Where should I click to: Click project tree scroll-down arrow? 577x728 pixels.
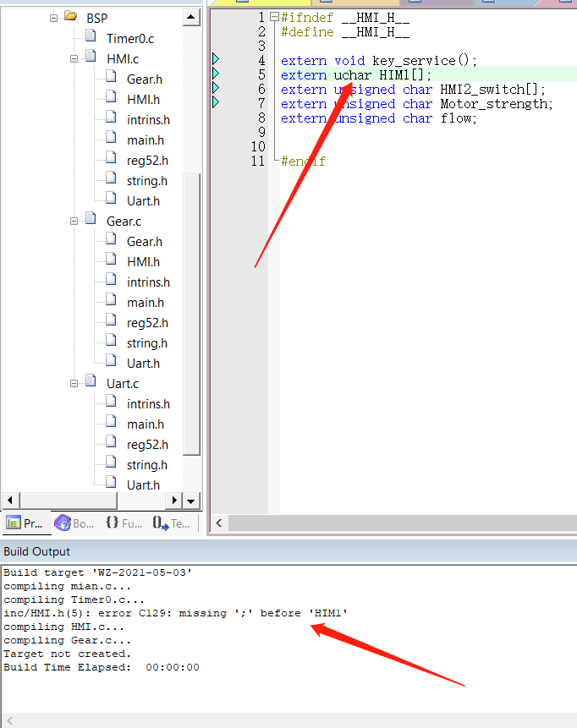click(x=191, y=501)
